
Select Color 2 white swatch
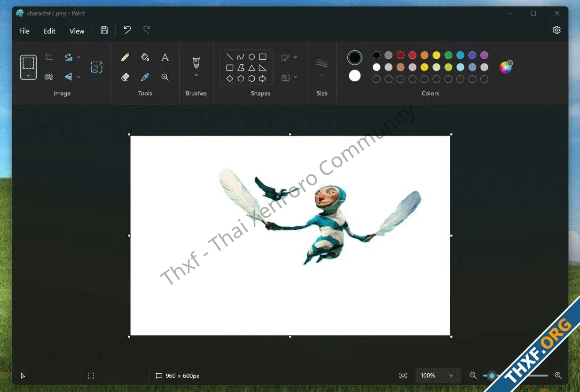[355, 76]
